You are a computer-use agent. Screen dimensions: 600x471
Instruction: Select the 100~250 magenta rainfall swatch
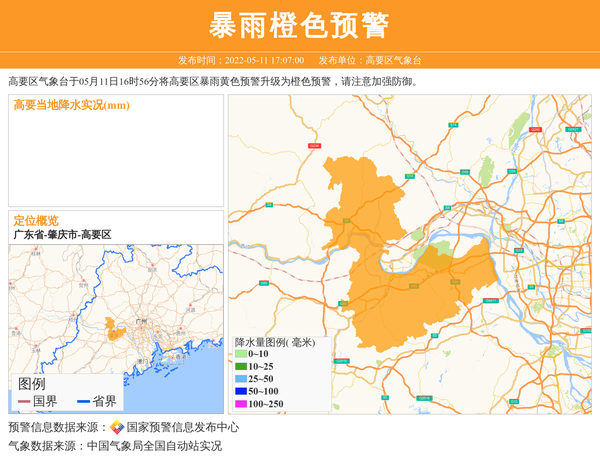tap(241, 404)
